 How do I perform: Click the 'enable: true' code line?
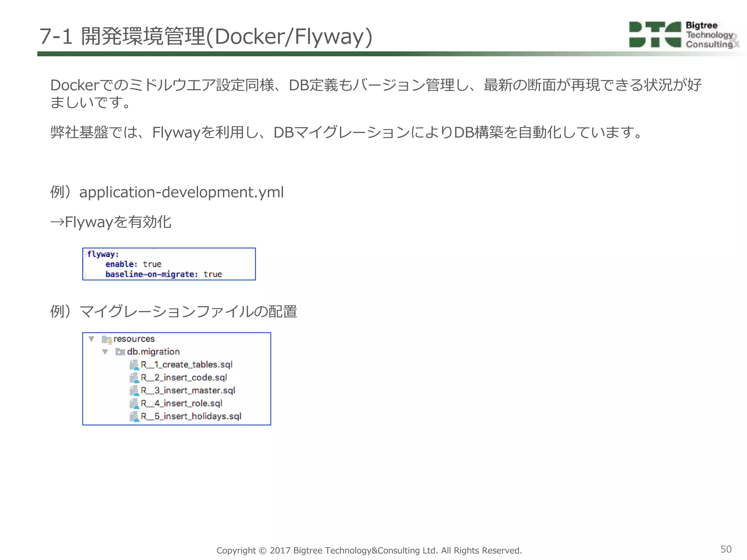coord(133,264)
